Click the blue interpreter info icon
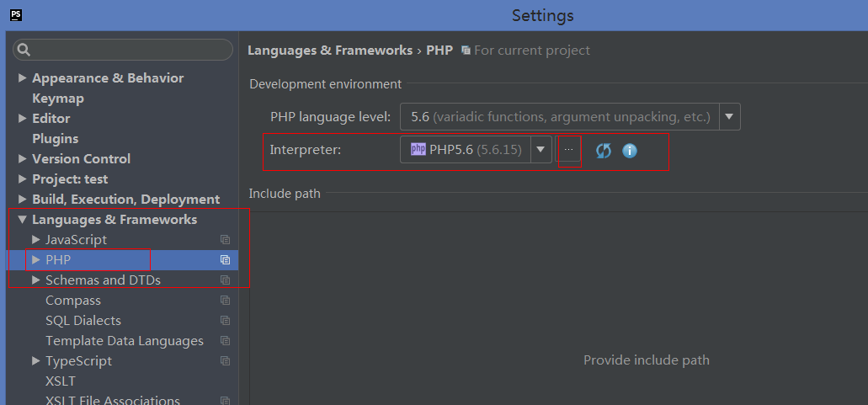The image size is (868, 405). tap(630, 151)
